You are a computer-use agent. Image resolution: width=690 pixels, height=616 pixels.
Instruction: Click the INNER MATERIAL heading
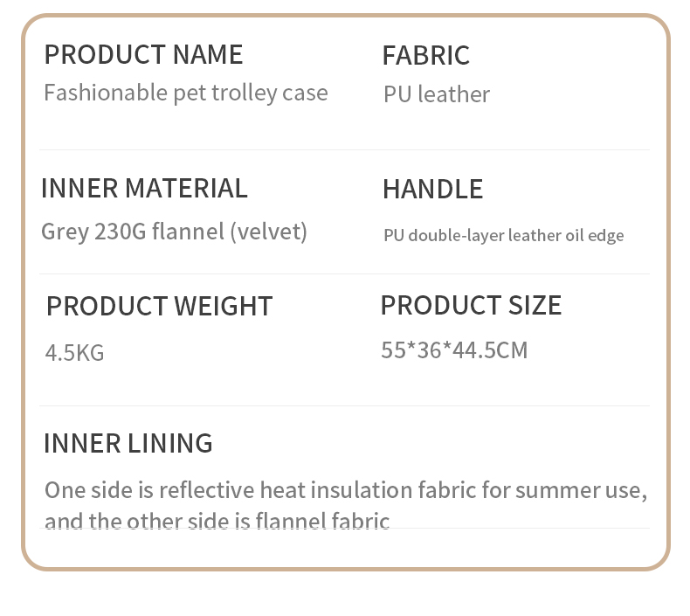pos(144,189)
